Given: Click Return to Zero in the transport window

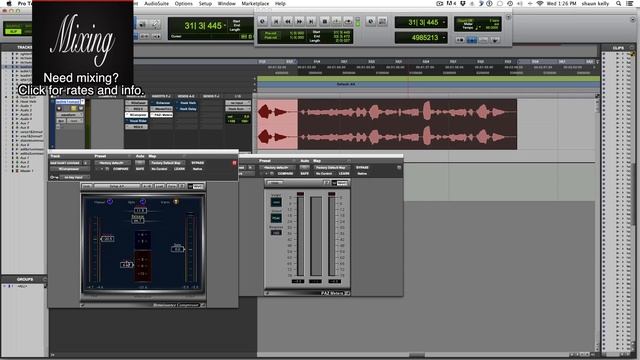Looking at the screenshot, I should pos(276,21).
